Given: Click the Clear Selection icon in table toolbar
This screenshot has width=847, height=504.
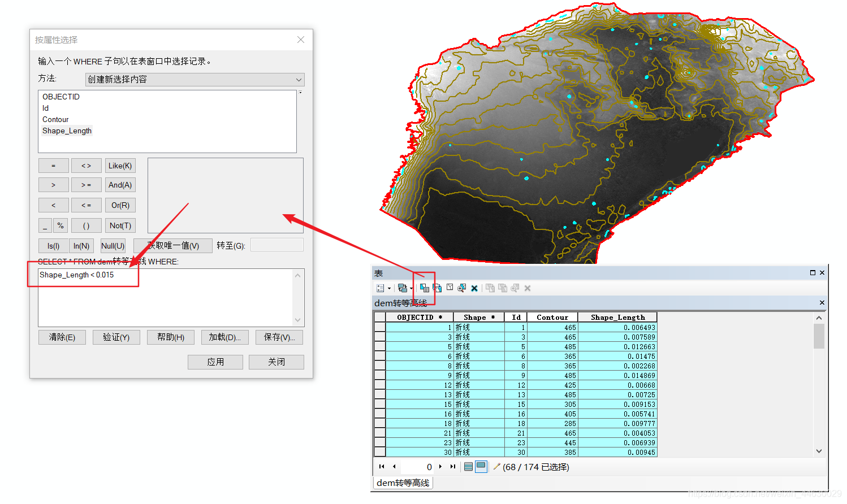Looking at the screenshot, I should coord(450,288).
